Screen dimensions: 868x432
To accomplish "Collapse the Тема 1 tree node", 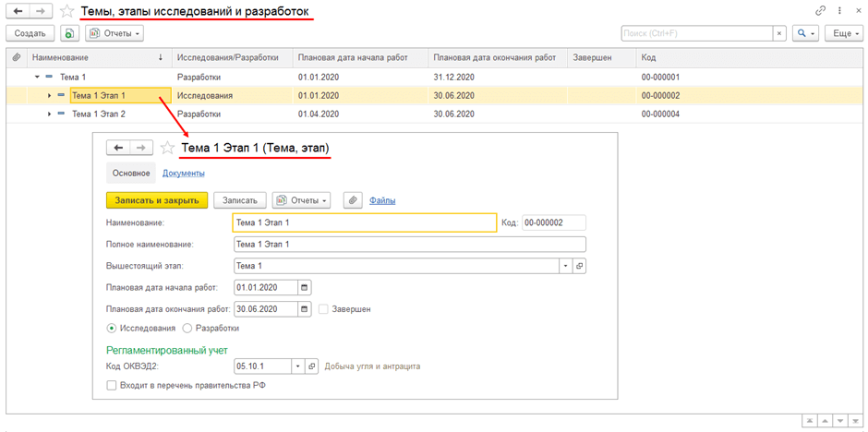I will [x=37, y=78].
